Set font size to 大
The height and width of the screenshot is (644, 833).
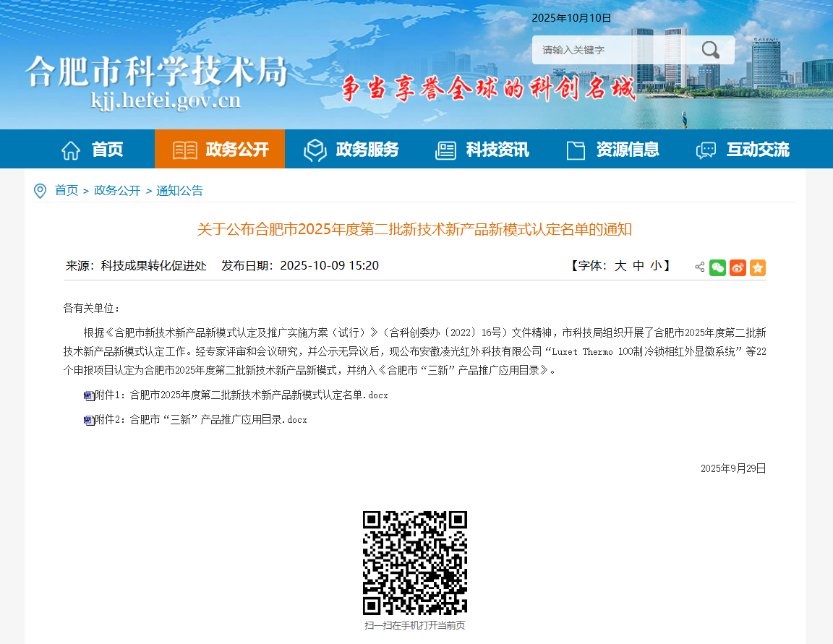[620, 266]
